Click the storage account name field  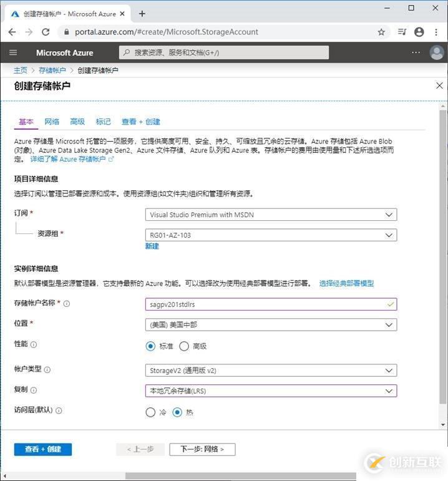[271, 304]
